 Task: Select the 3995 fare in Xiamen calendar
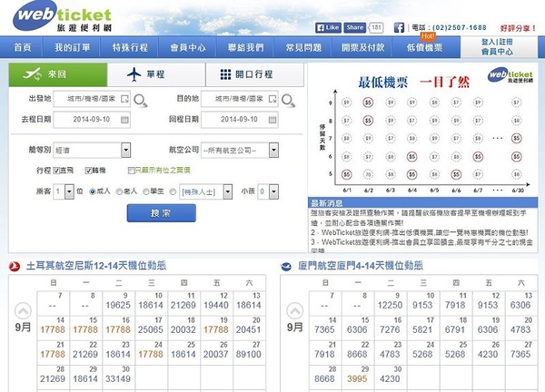coord(358,379)
